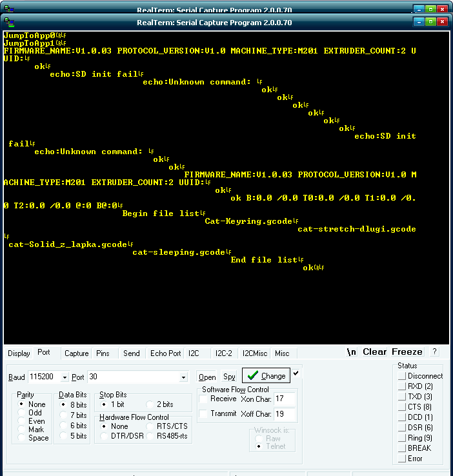Toggle the checkbox beside Change button
Viewport: 453px width, 476px height.
[x=296, y=373]
